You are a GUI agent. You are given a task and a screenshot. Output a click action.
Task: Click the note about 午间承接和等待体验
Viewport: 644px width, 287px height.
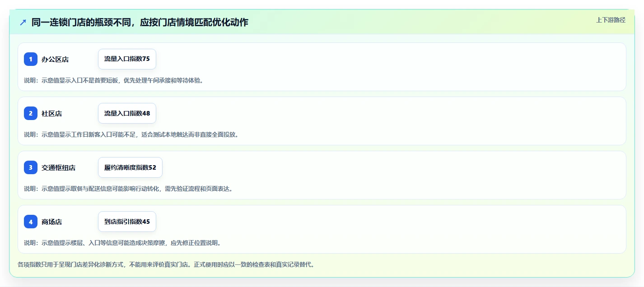[113, 80]
